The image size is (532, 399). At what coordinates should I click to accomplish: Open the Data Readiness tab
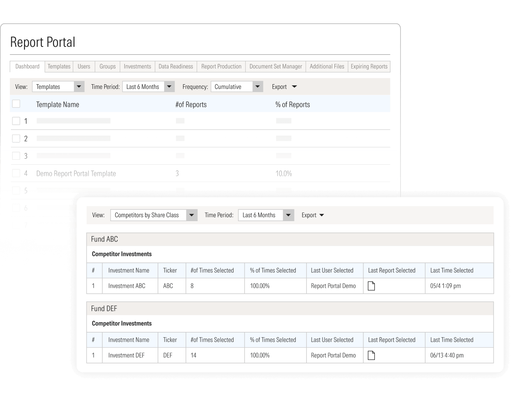pyautogui.click(x=176, y=66)
